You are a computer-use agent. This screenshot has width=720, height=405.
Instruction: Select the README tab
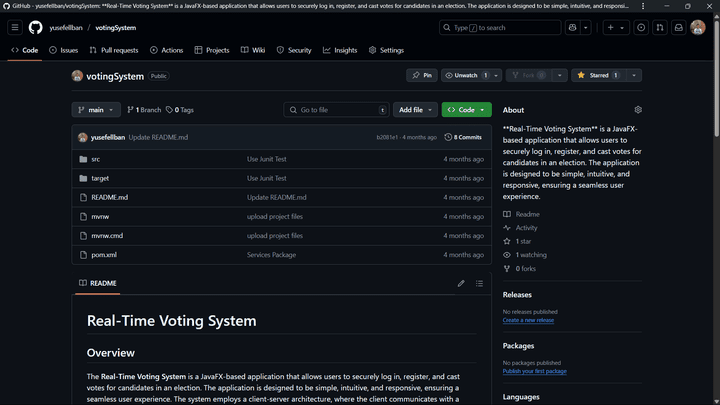point(97,283)
